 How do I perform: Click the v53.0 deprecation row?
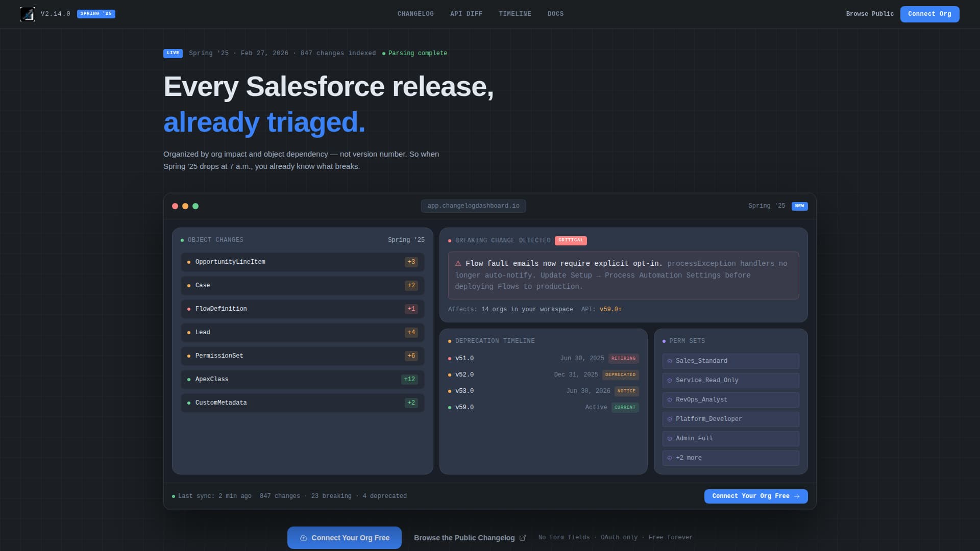point(544,391)
